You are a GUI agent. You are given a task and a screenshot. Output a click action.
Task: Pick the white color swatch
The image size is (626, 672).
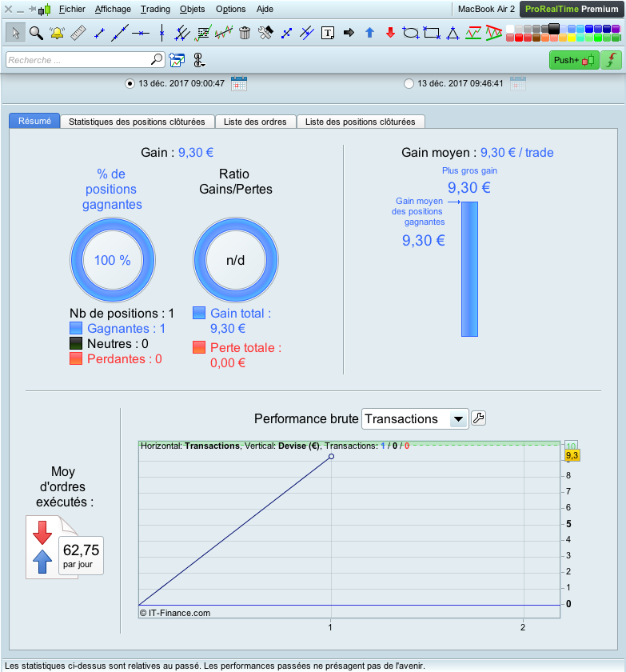pyautogui.click(x=510, y=29)
